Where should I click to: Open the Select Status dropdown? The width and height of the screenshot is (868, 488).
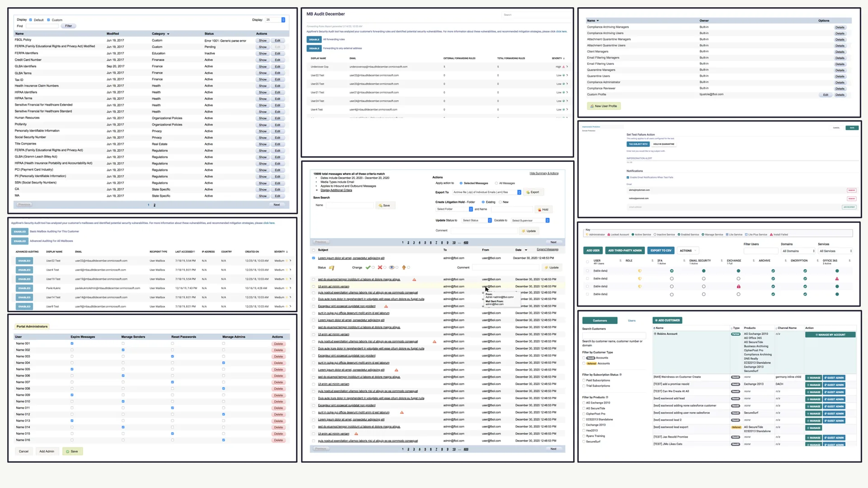476,221
